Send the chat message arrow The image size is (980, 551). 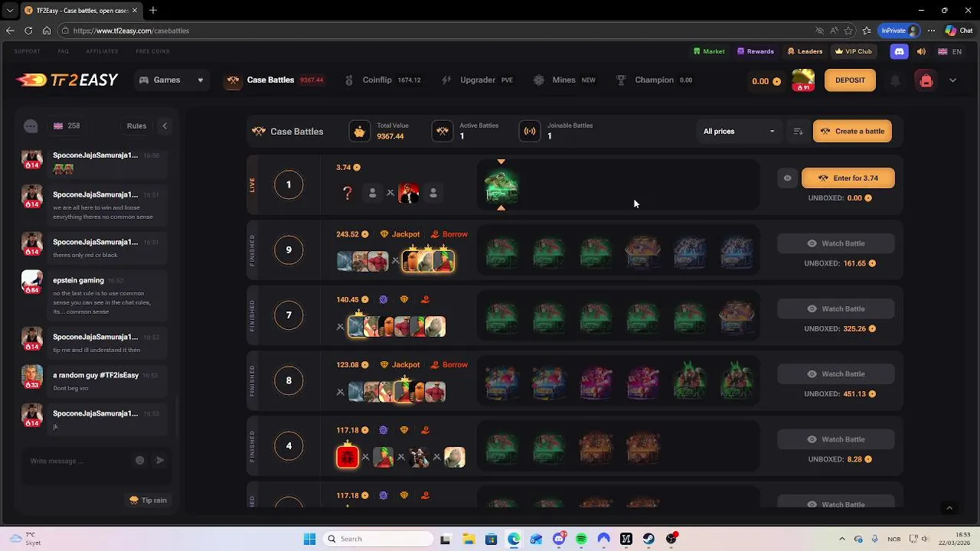tap(160, 460)
